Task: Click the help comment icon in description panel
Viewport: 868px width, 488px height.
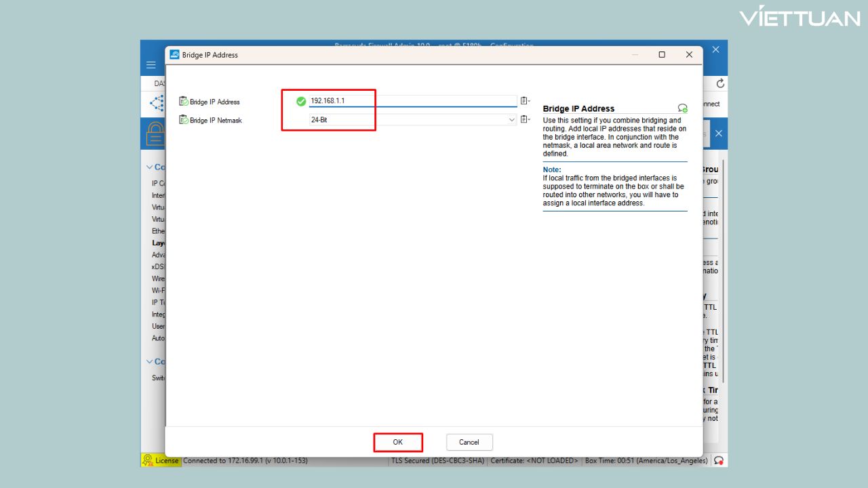Action: (x=682, y=108)
